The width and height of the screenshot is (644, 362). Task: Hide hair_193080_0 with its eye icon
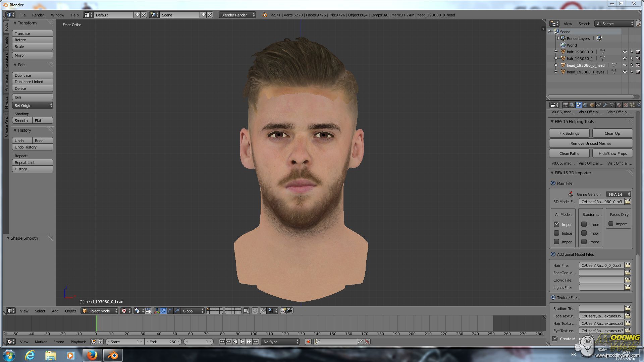point(625,52)
